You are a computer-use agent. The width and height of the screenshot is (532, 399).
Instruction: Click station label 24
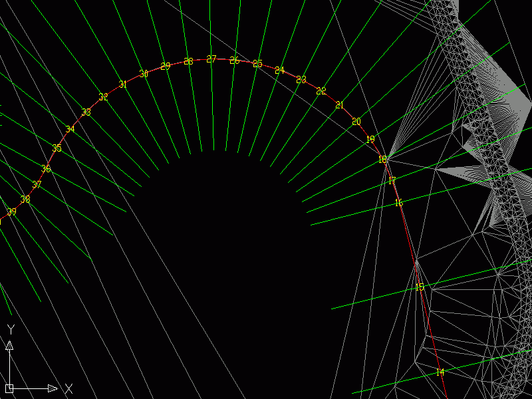(x=279, y=70)
